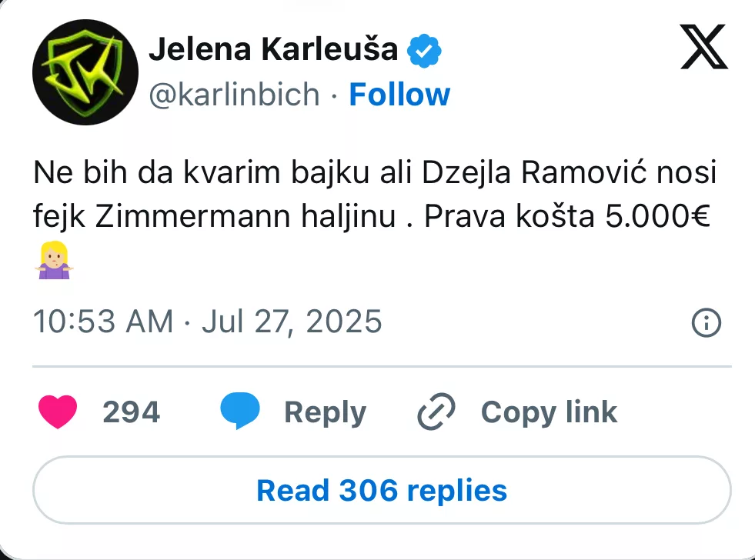Click the Jul 27, 2025 date
Viewport: 755px width, 560px height.
pyautogui.click(x=292, y=322)
